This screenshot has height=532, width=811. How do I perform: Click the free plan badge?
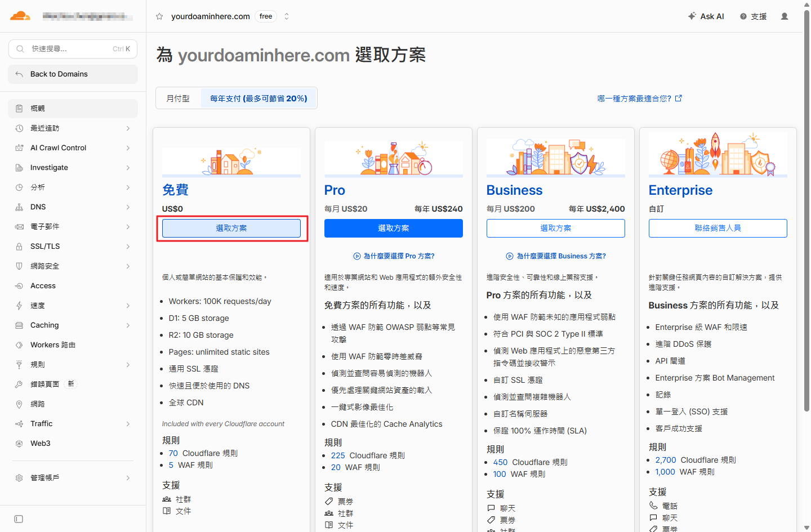[266, 16]
